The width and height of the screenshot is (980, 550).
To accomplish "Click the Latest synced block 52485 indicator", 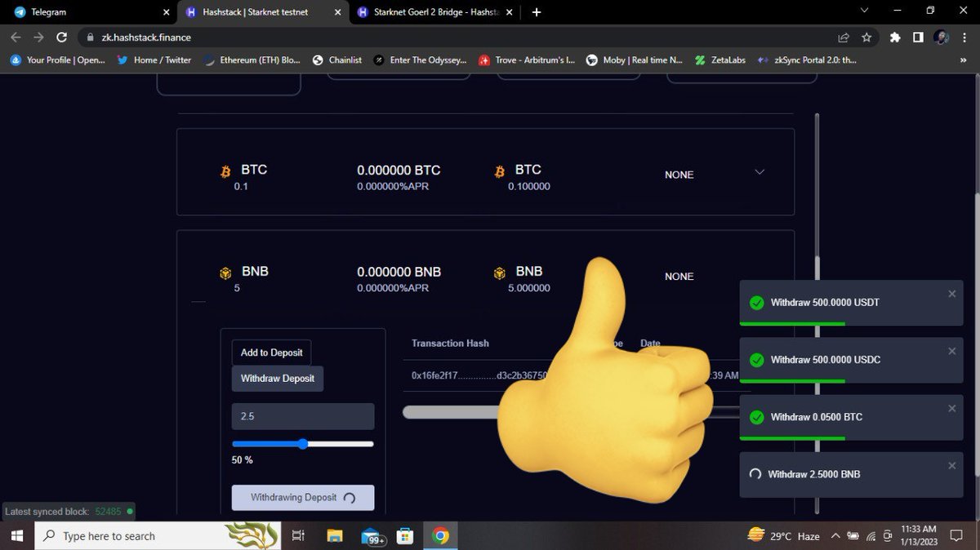I will pyautogui.click(x=69, y=512).
